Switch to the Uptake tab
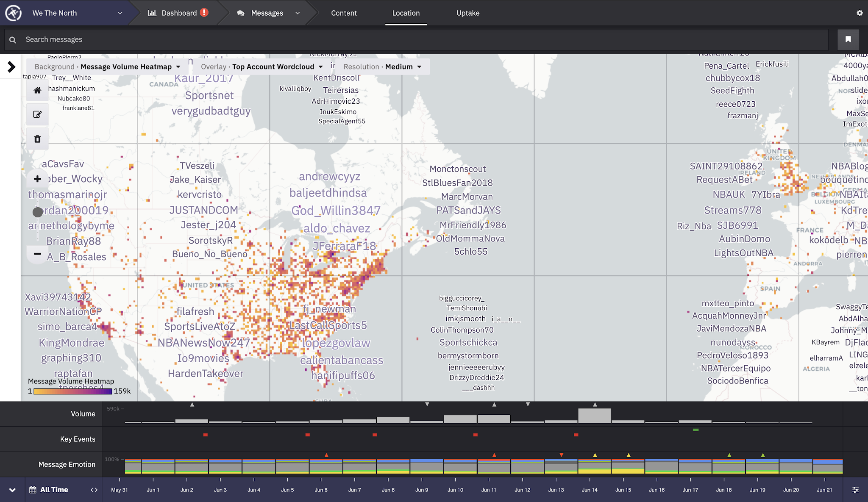Image resolution: width=868 pixels, height=502 pixels. [x=468, y=13]
